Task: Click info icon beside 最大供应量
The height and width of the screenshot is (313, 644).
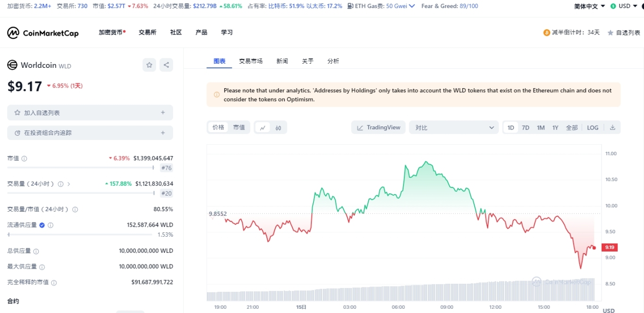Action: click(x=42, y=267)
